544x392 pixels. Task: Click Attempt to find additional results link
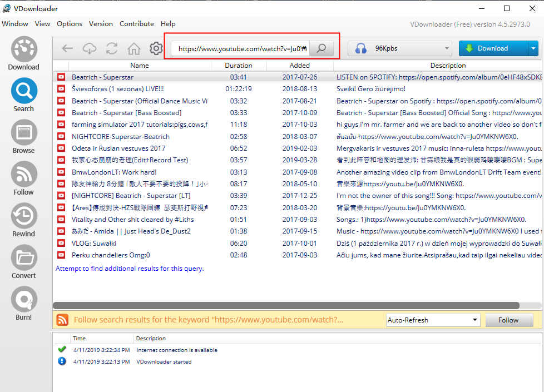click(x=130, y=269)
